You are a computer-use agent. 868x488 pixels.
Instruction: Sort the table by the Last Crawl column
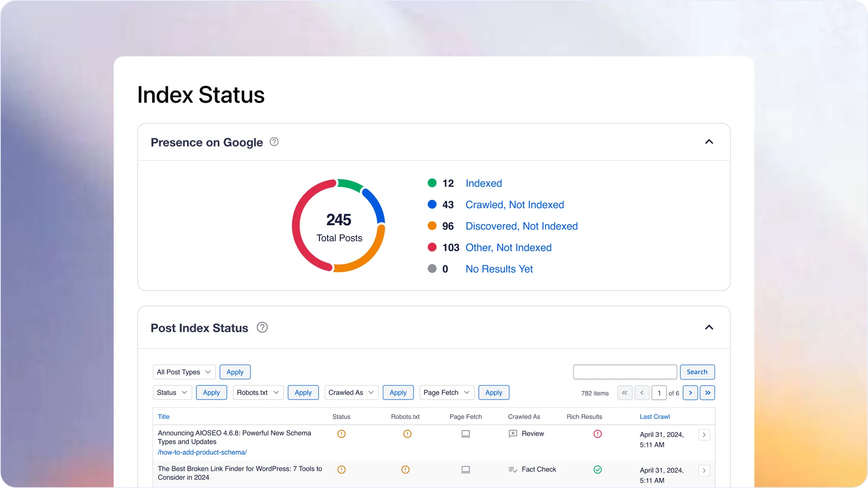(x=654, y=416)
